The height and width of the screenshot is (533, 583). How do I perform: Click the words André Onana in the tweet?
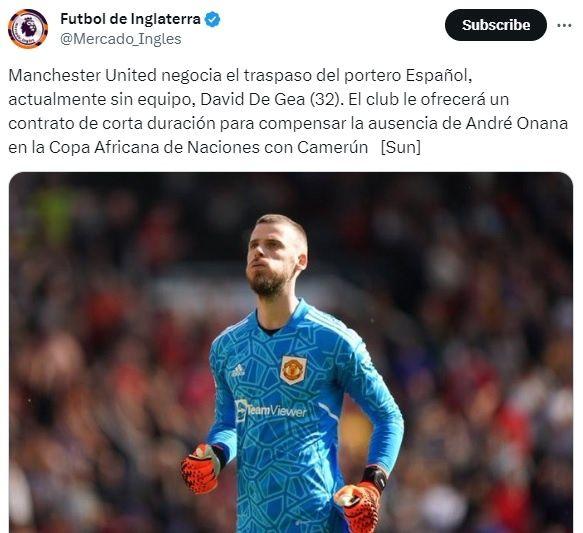tap(517, 123)
